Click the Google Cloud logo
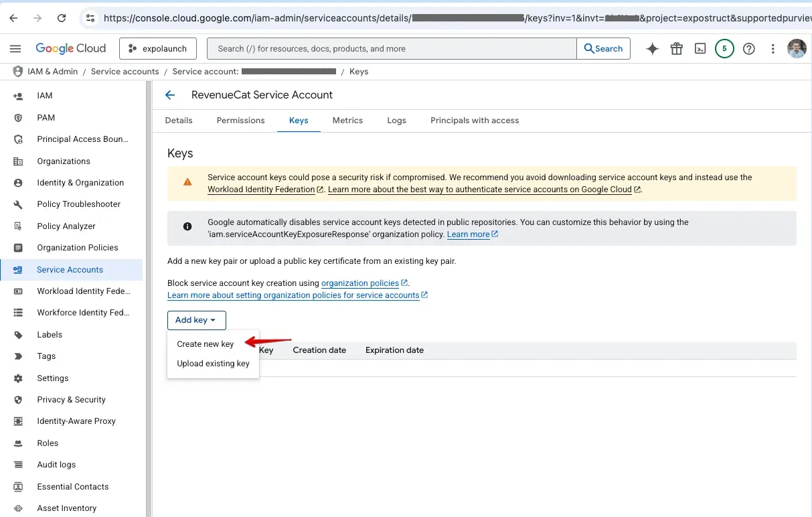 (x=71, y=48)
